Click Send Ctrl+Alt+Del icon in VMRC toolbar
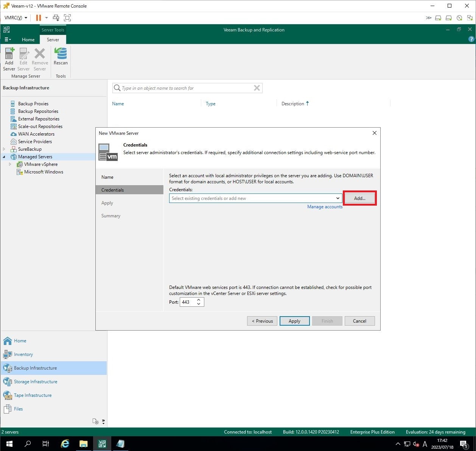This screenshot has height=451, width=476. tap(56, 18)
